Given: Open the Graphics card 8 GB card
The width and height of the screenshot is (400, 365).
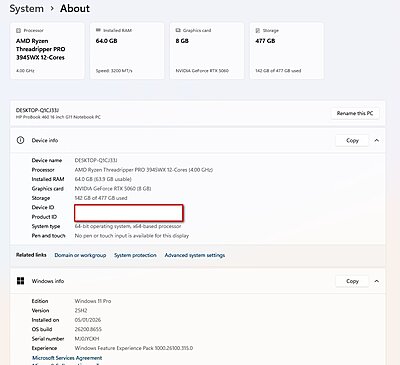Looking at the screenshot, I should pos(207,51).
